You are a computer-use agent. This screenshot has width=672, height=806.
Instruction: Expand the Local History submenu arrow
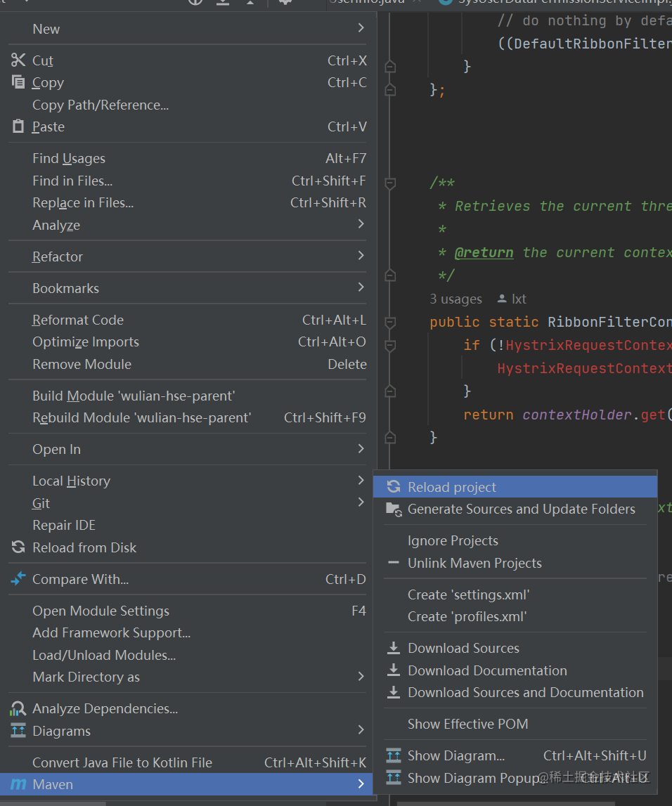pos(361,480)
